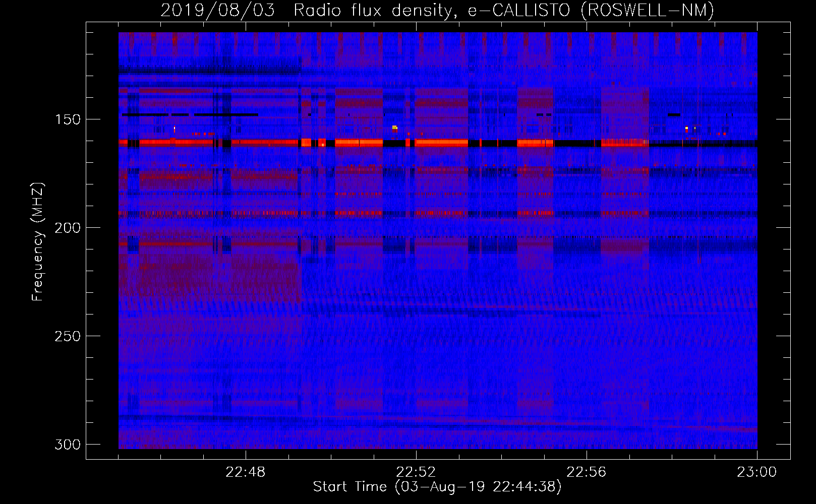The height and width of the screenshot is (504, 816).
Task: Click the 23:00 time tick label
Action: (x=757, y=472)
